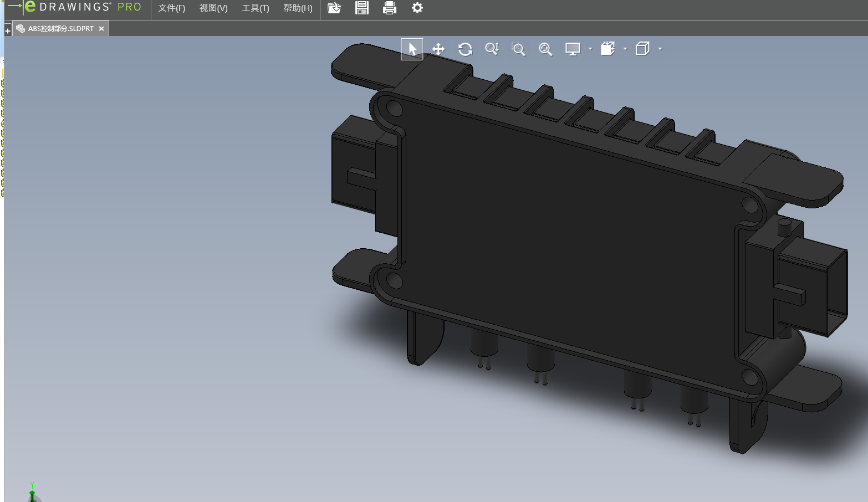This screenshot has height=502, width=868.
Task: Click the eDrawings Pro logo
Action: [75, 7]
